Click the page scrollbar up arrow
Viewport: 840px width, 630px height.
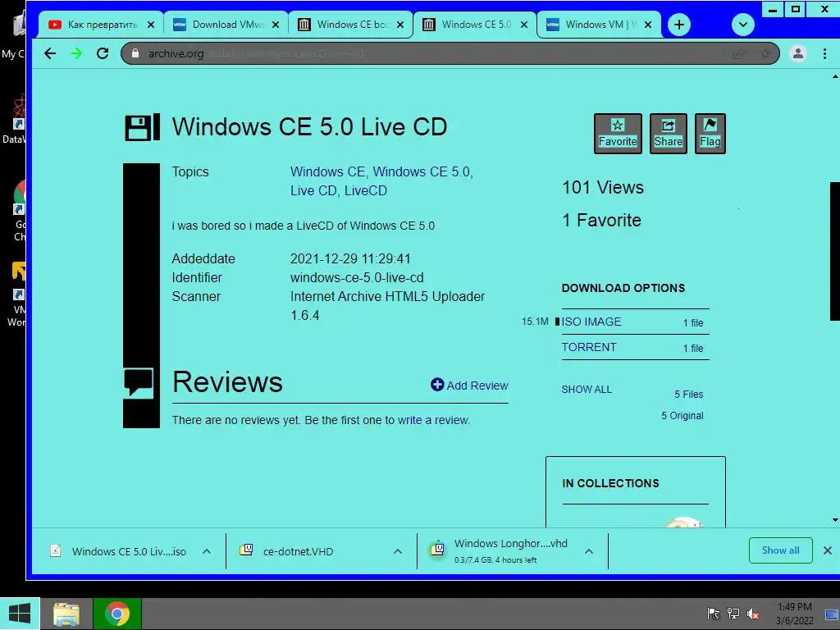click(x=834, y=76)
